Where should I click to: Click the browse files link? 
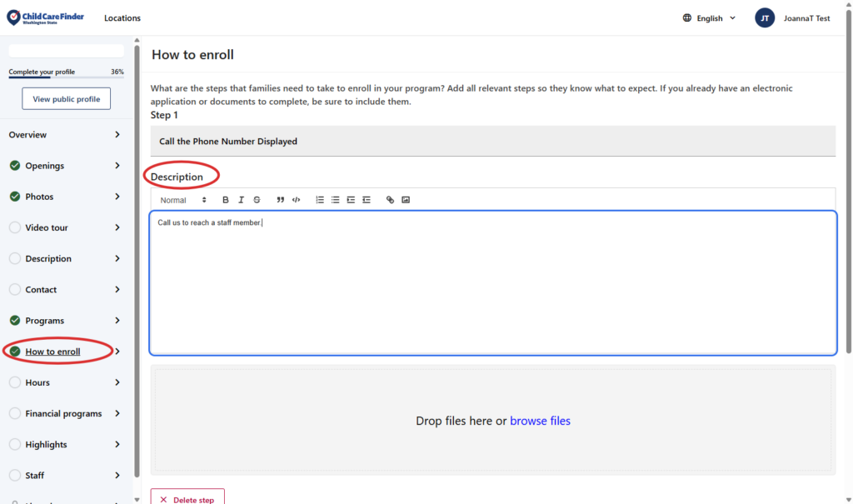coord(540,421)
